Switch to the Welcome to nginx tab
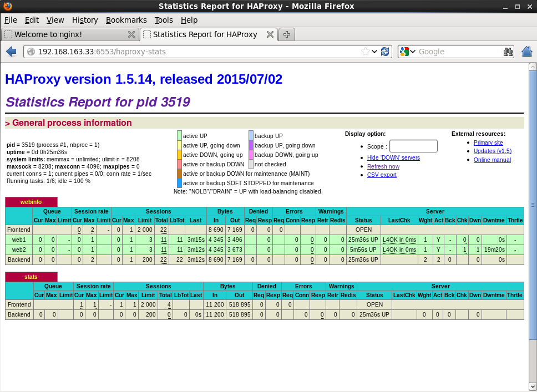This screenshot has height=392, width=537. point(61,34)
